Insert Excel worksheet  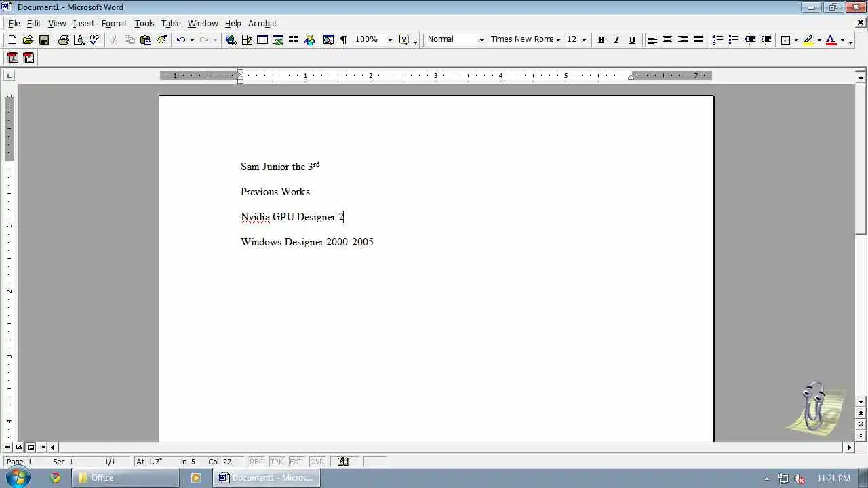tap(278, 40)
